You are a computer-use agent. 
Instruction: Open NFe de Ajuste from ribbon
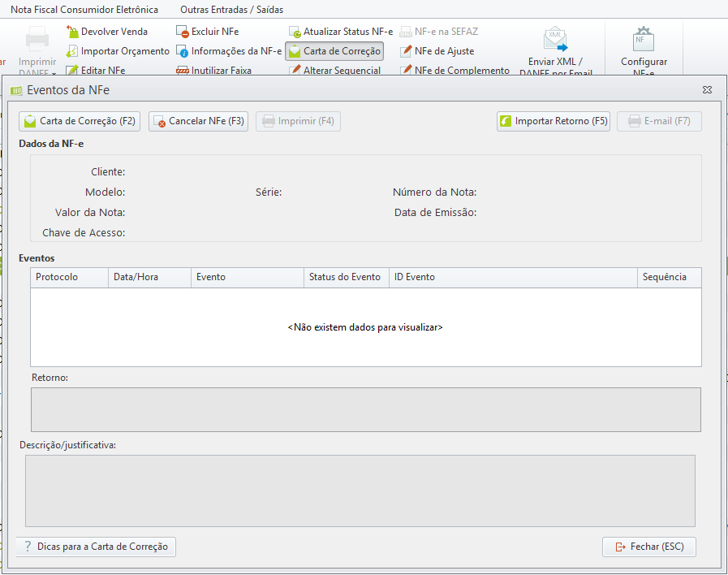(437, 51)
